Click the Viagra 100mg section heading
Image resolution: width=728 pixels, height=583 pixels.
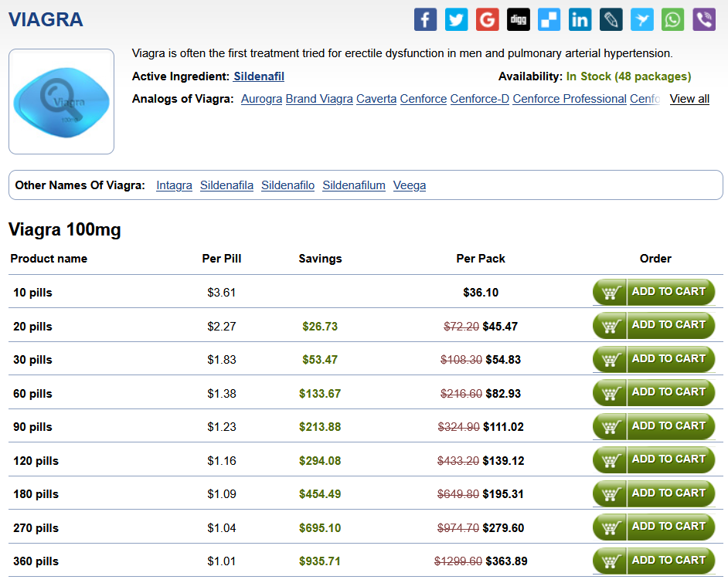(65, 229)
